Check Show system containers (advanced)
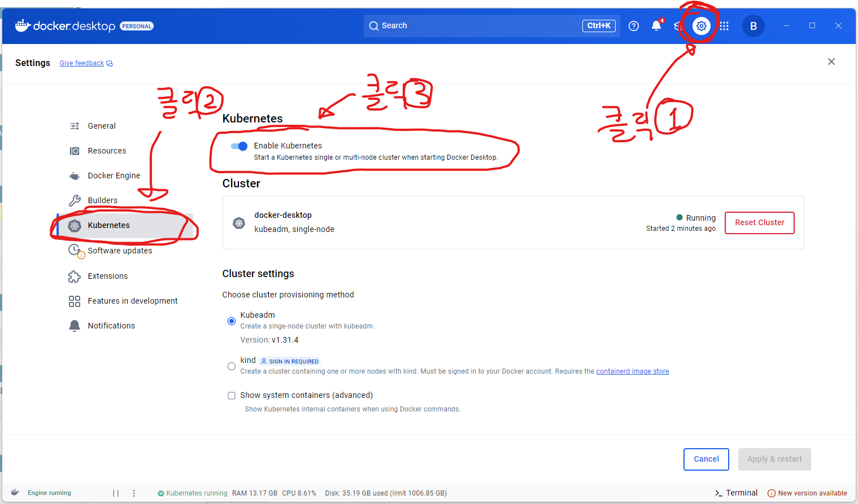The height and width of the screenshot is (504, 858). click(x=232, y=396)
